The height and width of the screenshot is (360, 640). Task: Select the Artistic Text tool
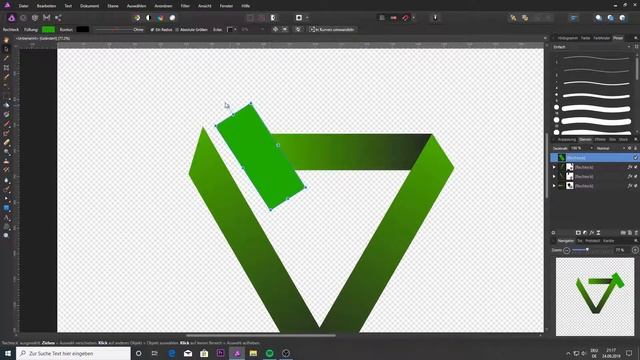coord(6,217)
